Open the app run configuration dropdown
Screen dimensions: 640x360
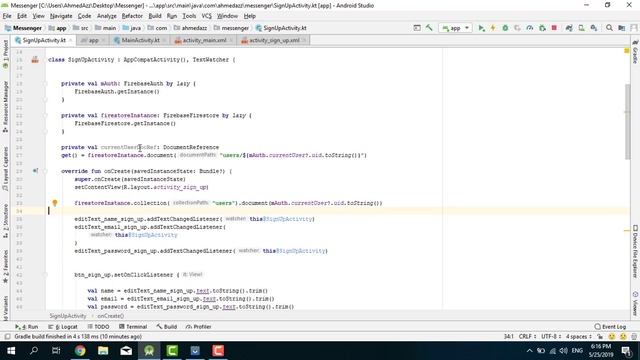[x=456, y=28]
